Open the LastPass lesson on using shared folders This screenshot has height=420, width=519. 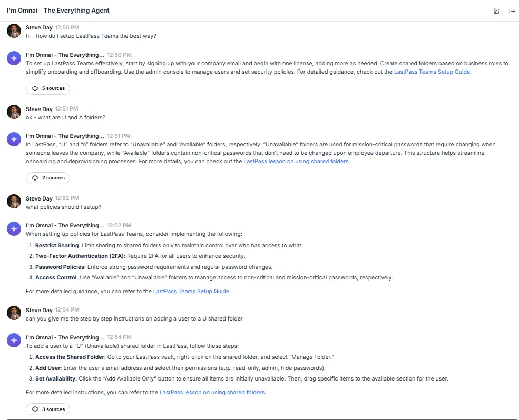click(x=296, y=161)
